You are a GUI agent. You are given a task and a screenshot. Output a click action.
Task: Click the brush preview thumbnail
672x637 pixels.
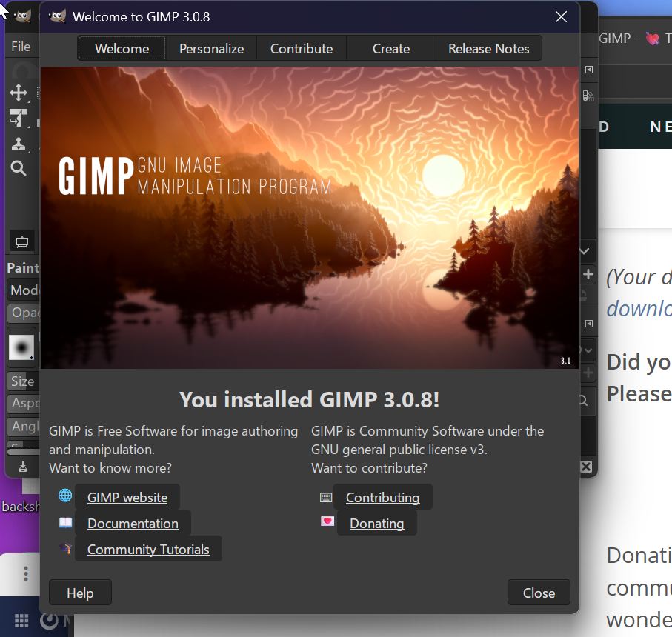[21, 347]
